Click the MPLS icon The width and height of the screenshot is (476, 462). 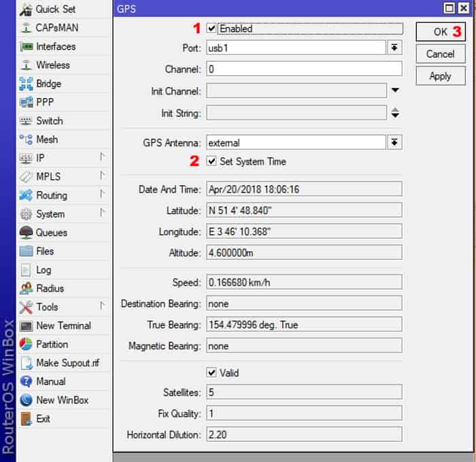point(26,176)
